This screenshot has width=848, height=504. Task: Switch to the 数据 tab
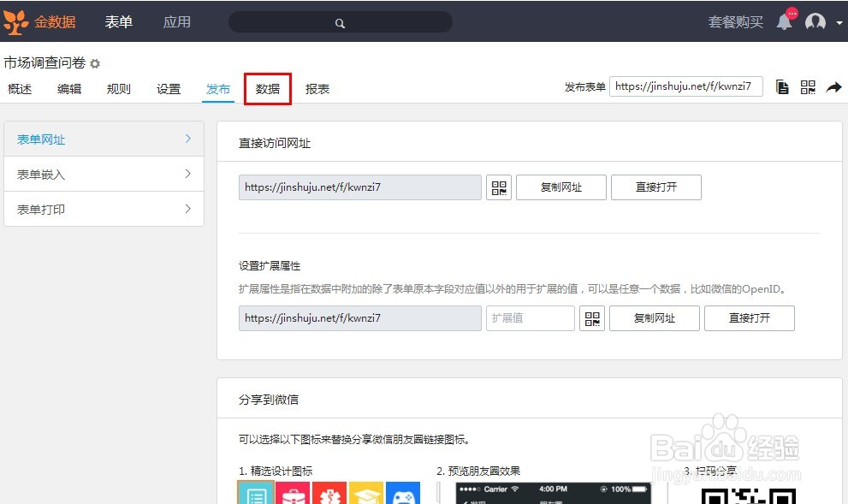tap(267, 88)
